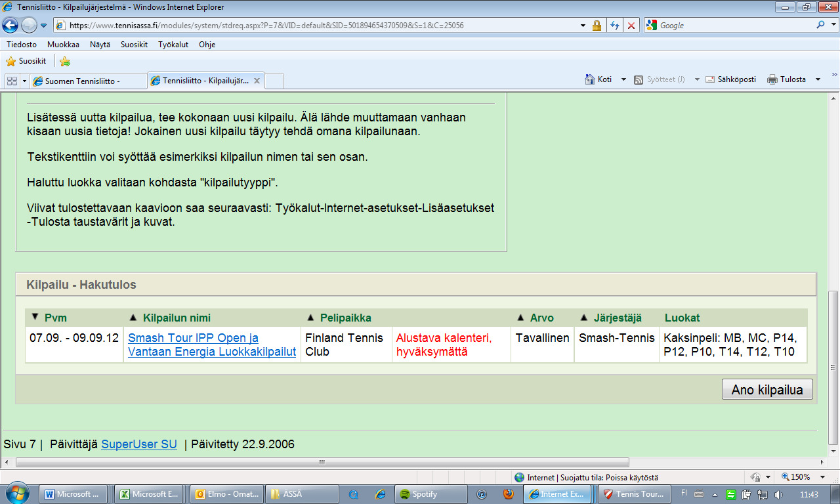The image size is (840, 504).
Task: Switch to Tennis Tour... taskbar item
Action: (634, 494)
